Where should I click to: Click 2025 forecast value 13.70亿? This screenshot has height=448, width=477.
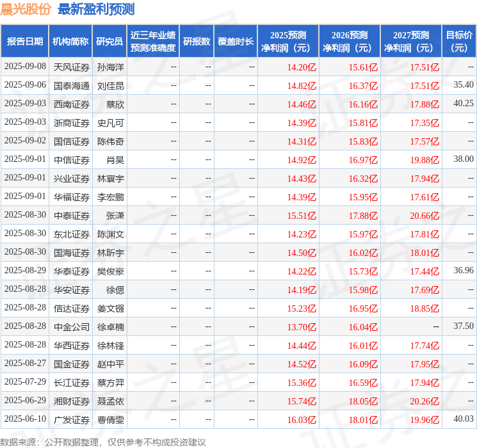tap(302, 327)
